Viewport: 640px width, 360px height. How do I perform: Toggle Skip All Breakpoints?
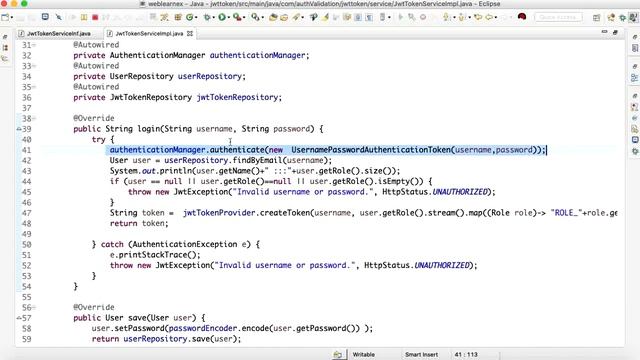[58, 17]
